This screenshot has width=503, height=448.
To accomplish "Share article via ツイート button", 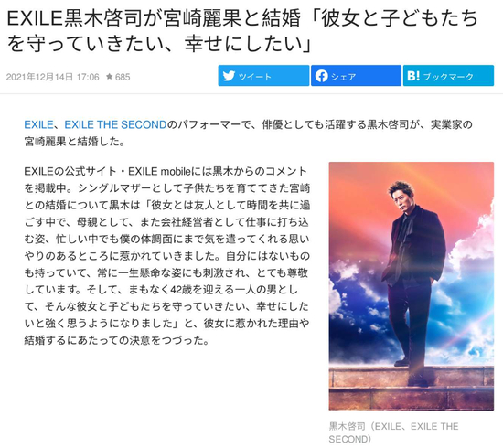I will 263,76.
